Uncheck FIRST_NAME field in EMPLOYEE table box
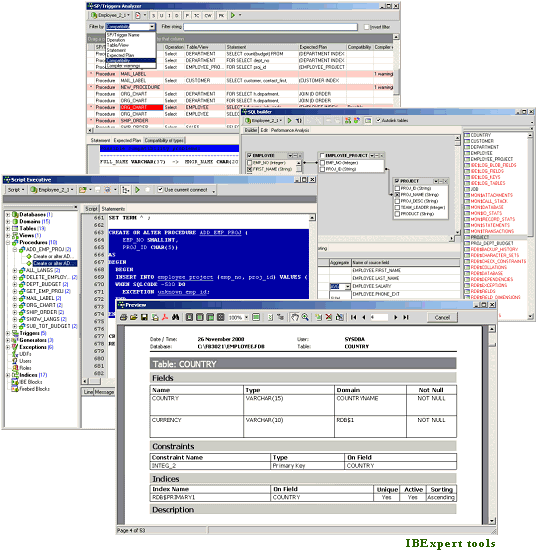536x552 pixels. [x=250, y=169]
